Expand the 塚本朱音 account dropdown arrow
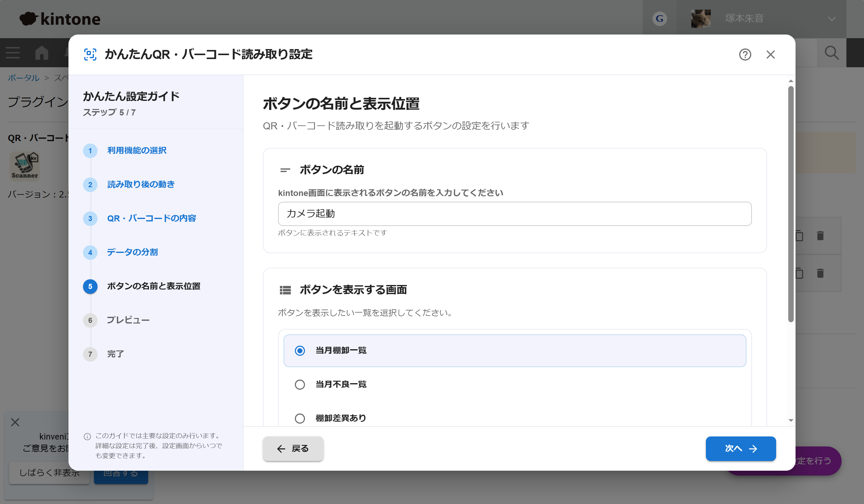 831,19
